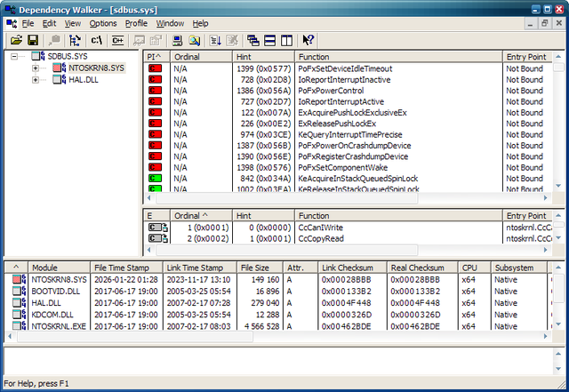Select PoFxPowerControl import function row
The image size is (569, 392).
349,91
